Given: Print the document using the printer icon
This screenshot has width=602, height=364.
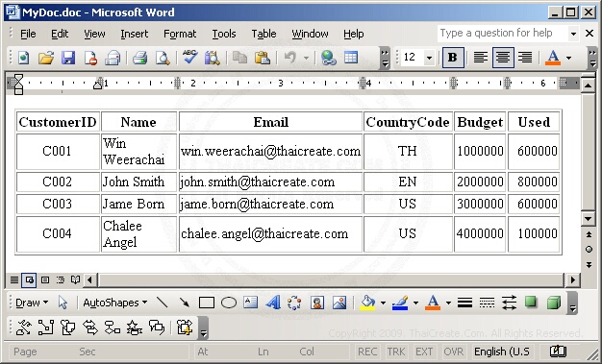Looking at the screenshot, I should 139,58.
